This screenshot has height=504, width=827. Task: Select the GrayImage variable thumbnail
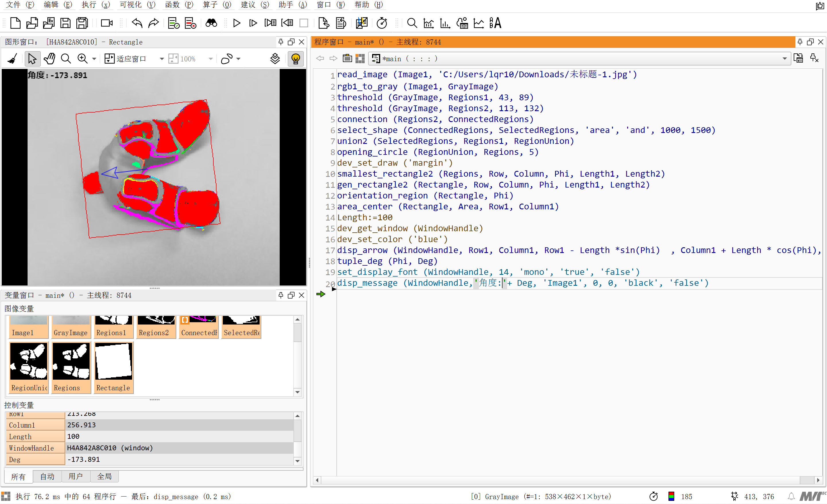pos(71,327)
